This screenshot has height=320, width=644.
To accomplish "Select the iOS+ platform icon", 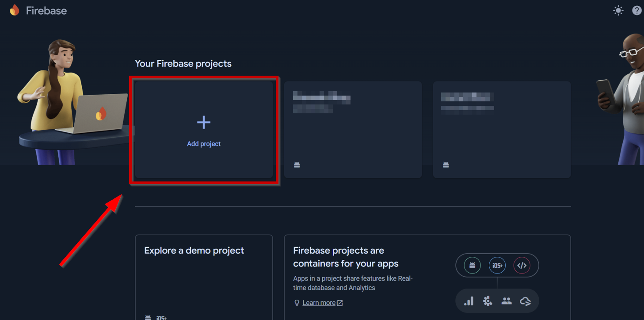I will [x=497, y=265].
